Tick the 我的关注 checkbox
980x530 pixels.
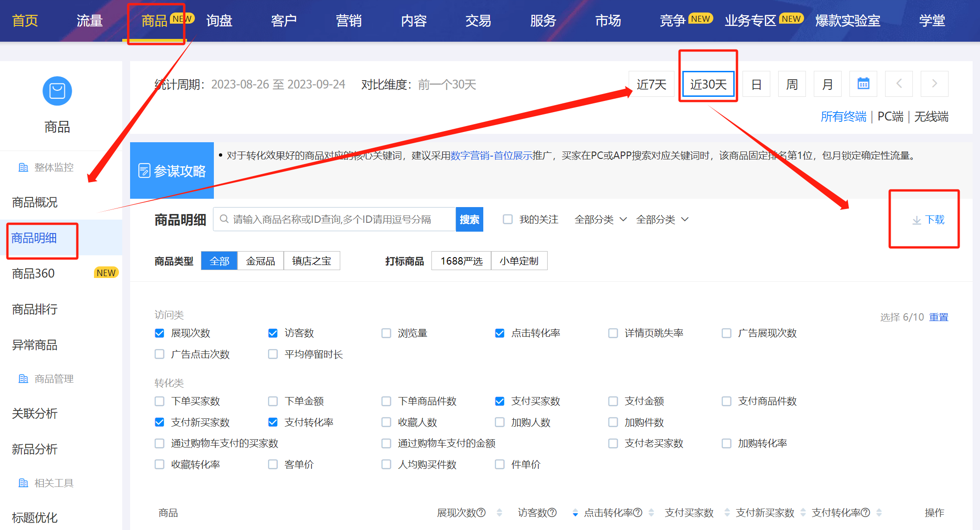click(x=508, y=220)
